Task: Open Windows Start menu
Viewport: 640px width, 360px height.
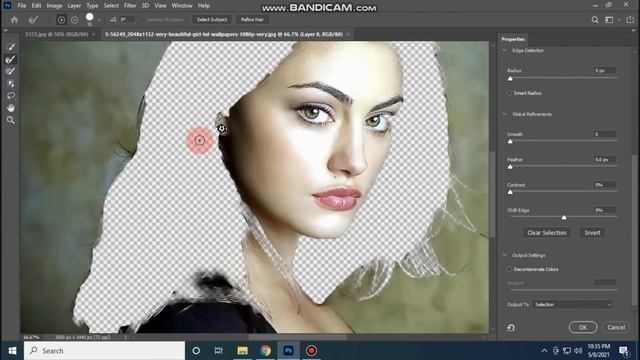Action: (12, 351)
